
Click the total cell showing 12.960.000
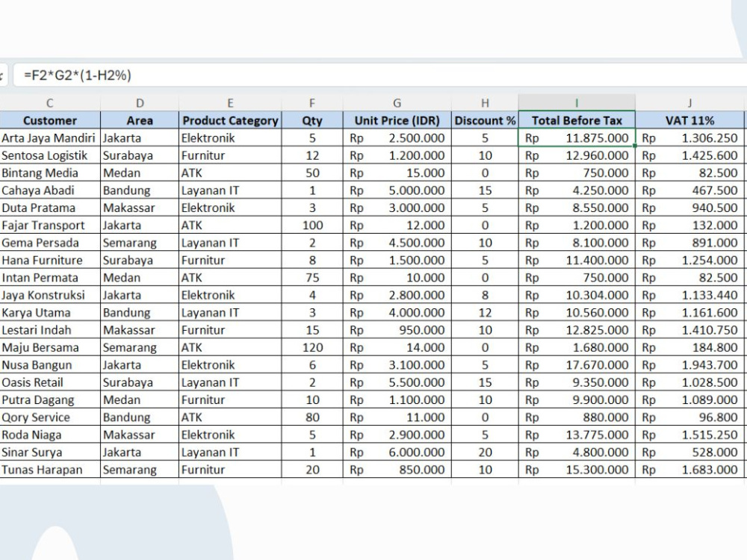tap(577, 156)
